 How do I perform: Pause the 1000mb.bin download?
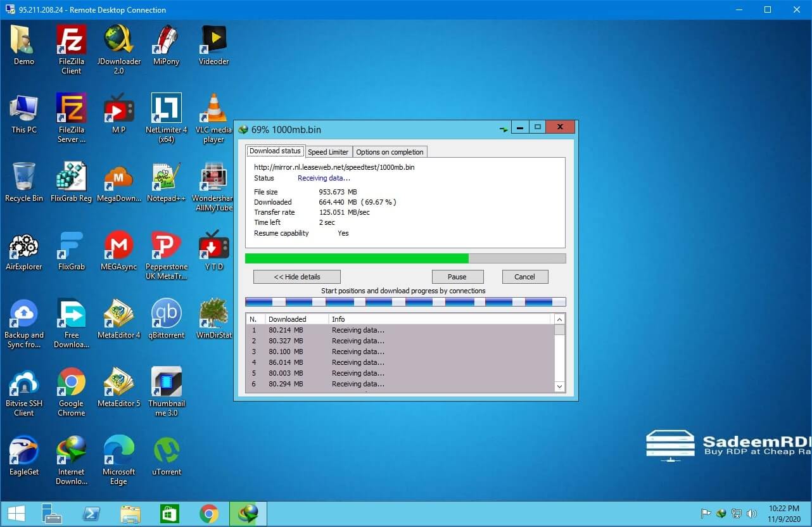(x=457, y=276)
